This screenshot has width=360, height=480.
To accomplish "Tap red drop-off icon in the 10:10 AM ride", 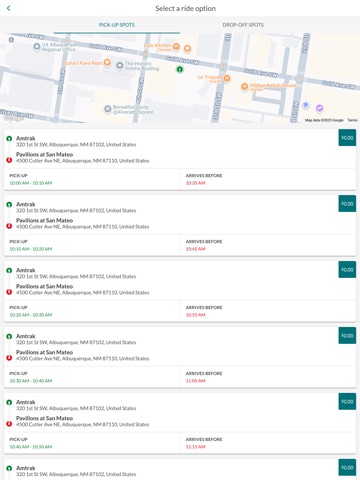I will [9, 226].
